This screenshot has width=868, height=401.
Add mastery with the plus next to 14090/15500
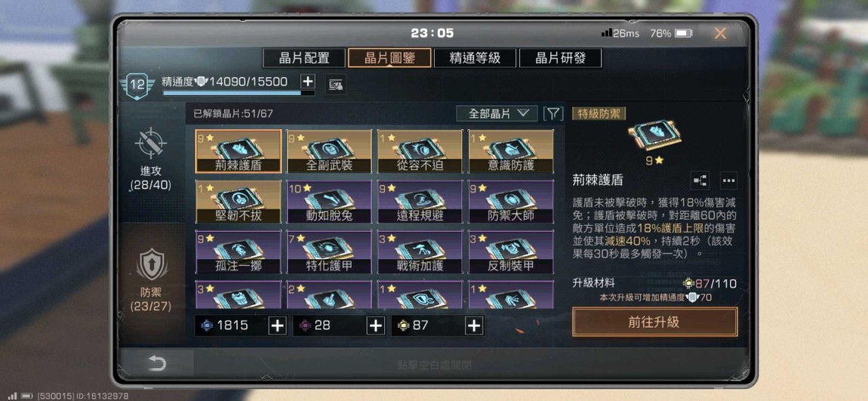pyautogui.click(x=308, y=82)
